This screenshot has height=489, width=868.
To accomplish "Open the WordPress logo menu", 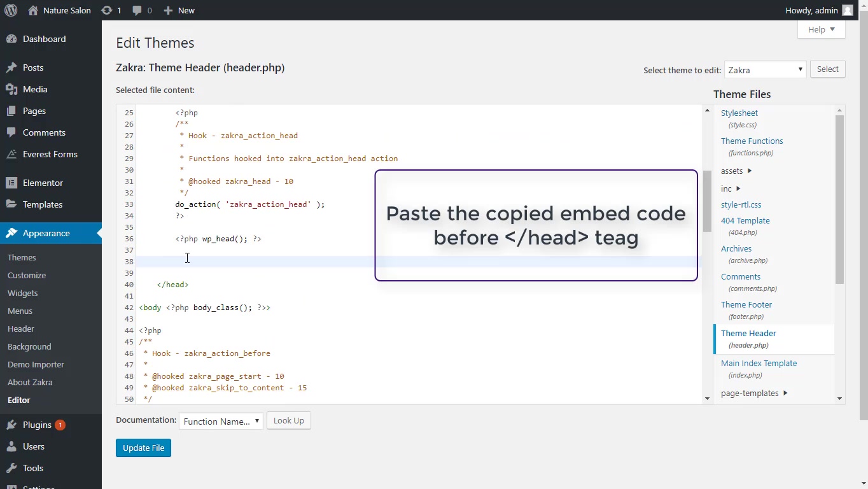I will click(x=11, y=10).
